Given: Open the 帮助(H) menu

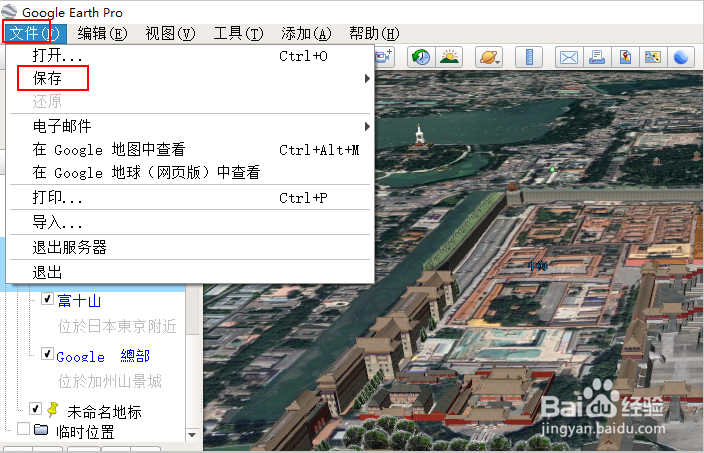Looking at the screenshot, I should [x=374, y=33].
